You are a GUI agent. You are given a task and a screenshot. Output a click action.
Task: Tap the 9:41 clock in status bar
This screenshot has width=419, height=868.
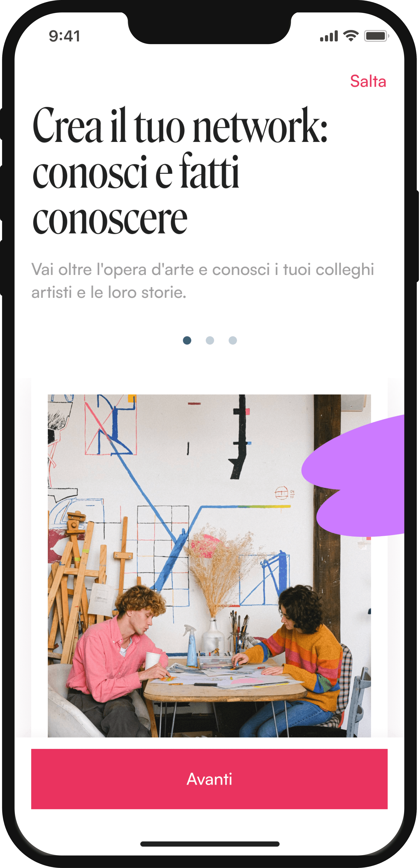click(x=64, y=36)
